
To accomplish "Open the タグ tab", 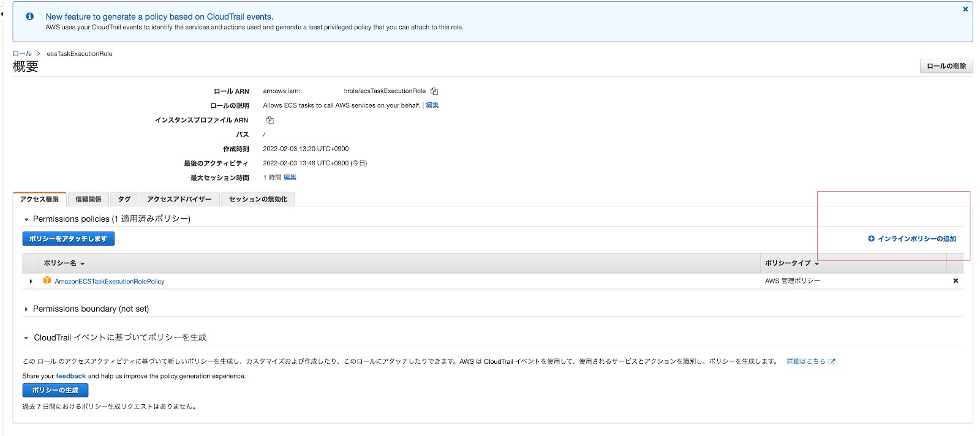I will click(x=124, y=199).
